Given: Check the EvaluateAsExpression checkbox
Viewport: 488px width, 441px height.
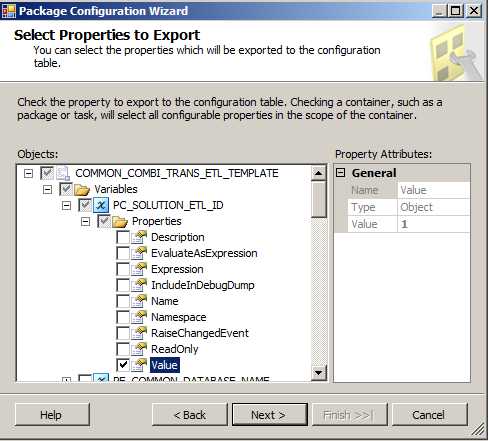Looking at the screenshot, I should click(123, 253).
